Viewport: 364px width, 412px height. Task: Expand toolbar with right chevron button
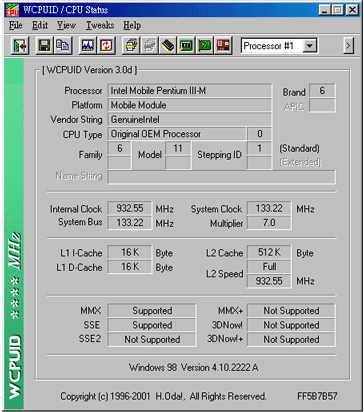[x=348, y=46]
